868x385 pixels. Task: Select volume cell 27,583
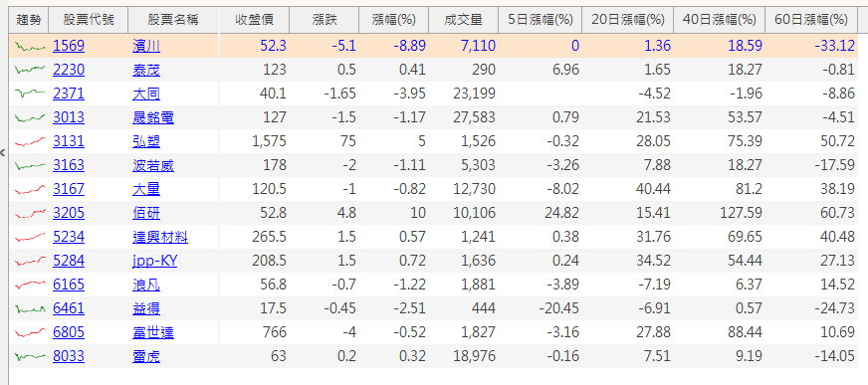tap(464, 117)
